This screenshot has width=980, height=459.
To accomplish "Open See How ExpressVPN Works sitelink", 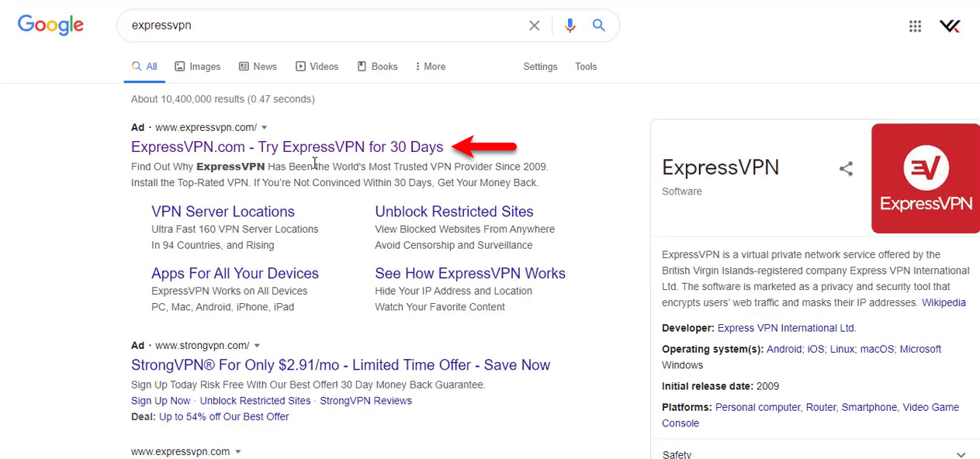I will pos(470,274).
